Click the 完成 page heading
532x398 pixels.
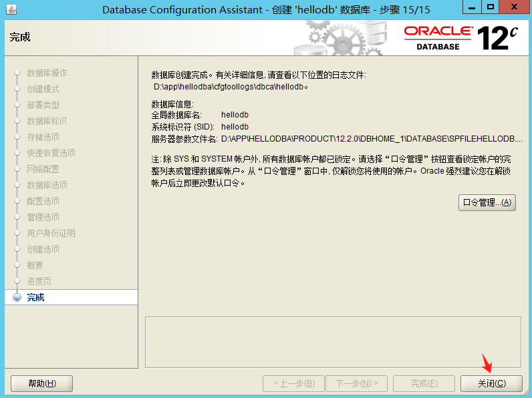20,37
